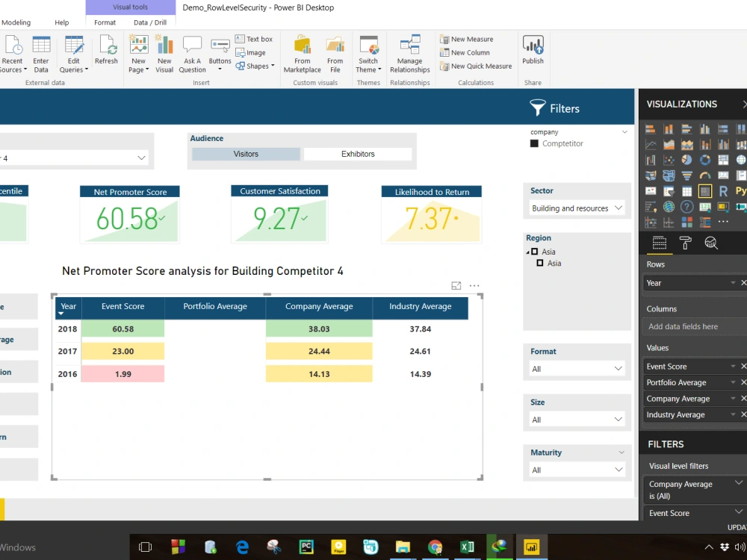Select the R script visual icon

pos(724,190)
